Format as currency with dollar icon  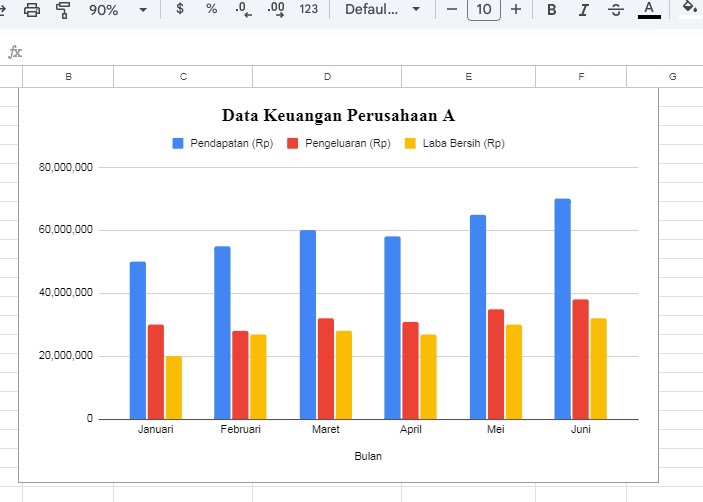tap(180, 9)
